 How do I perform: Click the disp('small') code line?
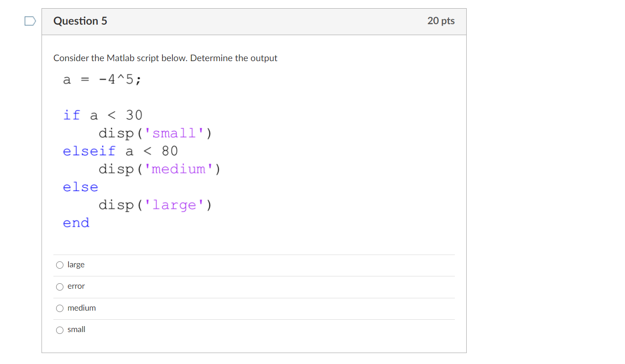[x=155, y=133]
